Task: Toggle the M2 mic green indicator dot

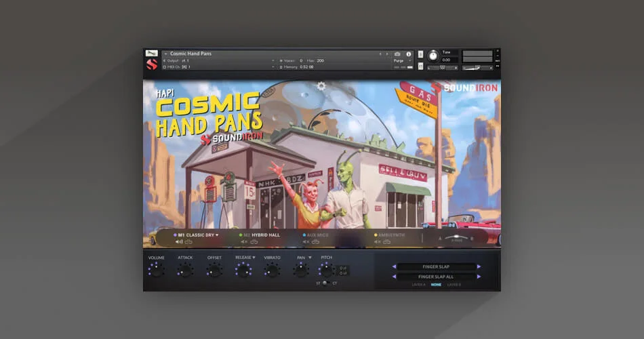Action: 241,235
